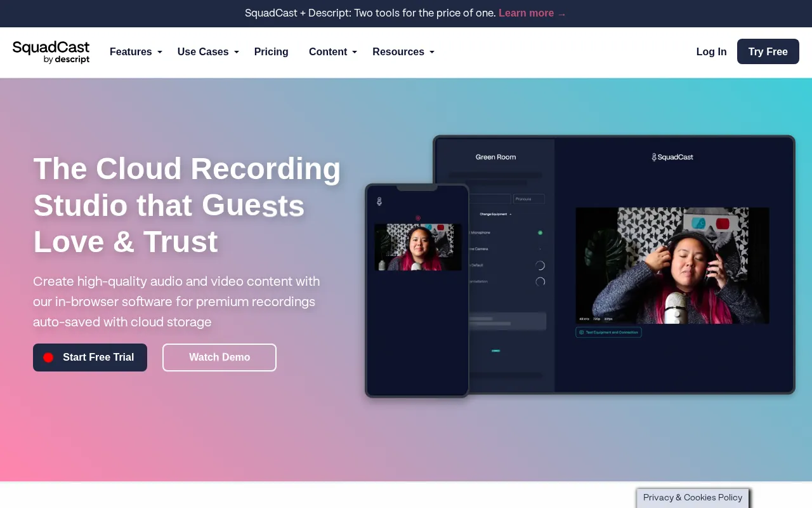Toggle the switch on the Default row
The image size is (812, 508).
[x=540, y=265]
